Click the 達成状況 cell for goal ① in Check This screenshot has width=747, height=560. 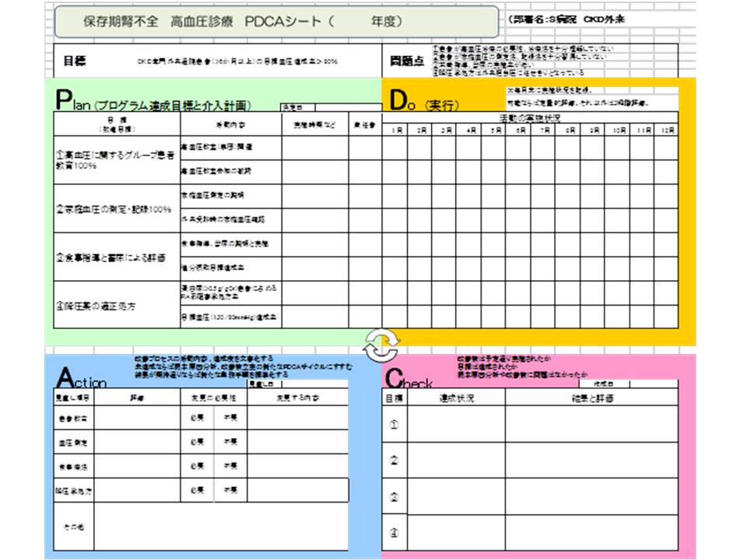pos(457,425)
